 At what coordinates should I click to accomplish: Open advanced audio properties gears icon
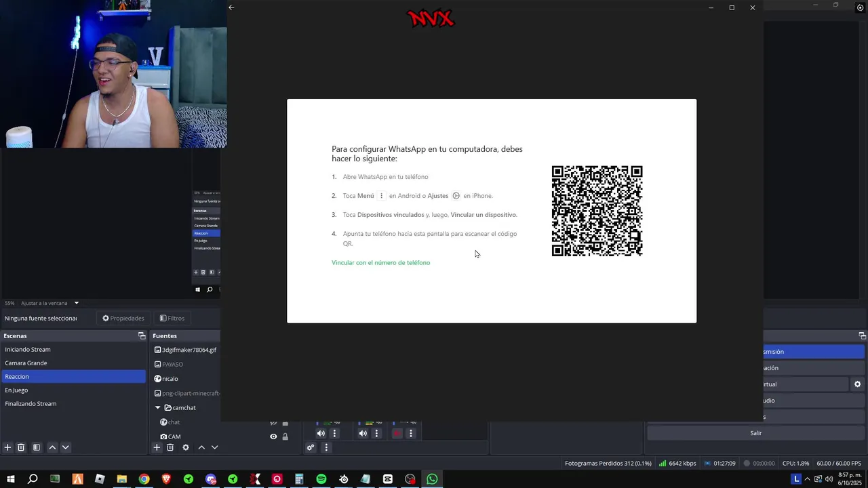[311, 447]
